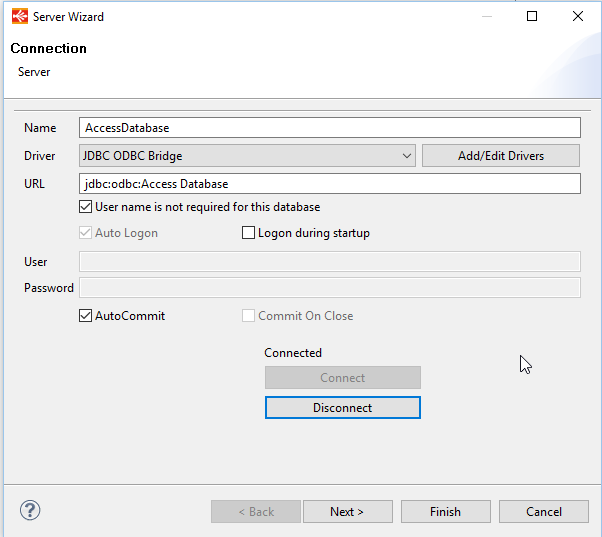Open the Driver dropdown JDBC ODBC Bridge
Image resolution: width=602 pixels, height=537 pixels.
(247, 156)
